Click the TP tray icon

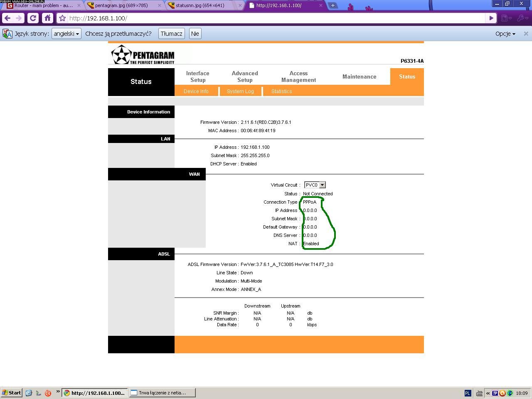(495, 393)
